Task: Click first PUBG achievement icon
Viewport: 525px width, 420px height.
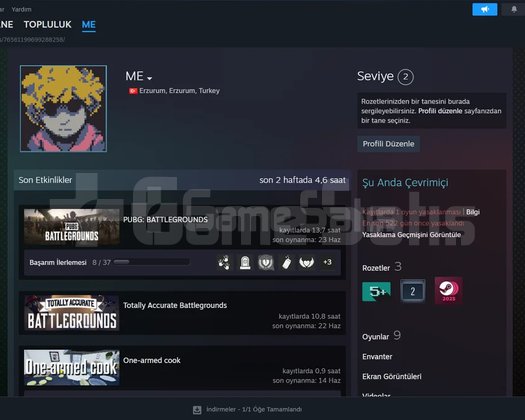Action: pyautogui.click(x=224, y=262)
